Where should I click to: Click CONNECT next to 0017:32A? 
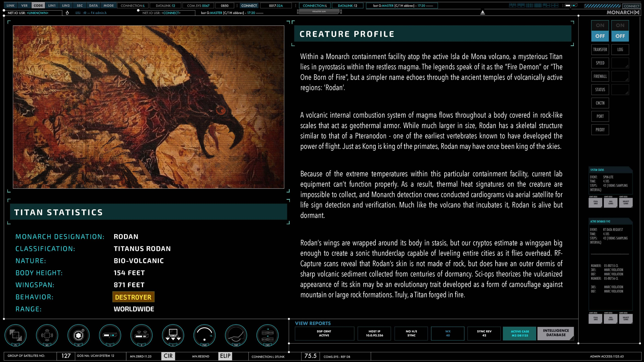pyautogui.click(x=249, y=5)
